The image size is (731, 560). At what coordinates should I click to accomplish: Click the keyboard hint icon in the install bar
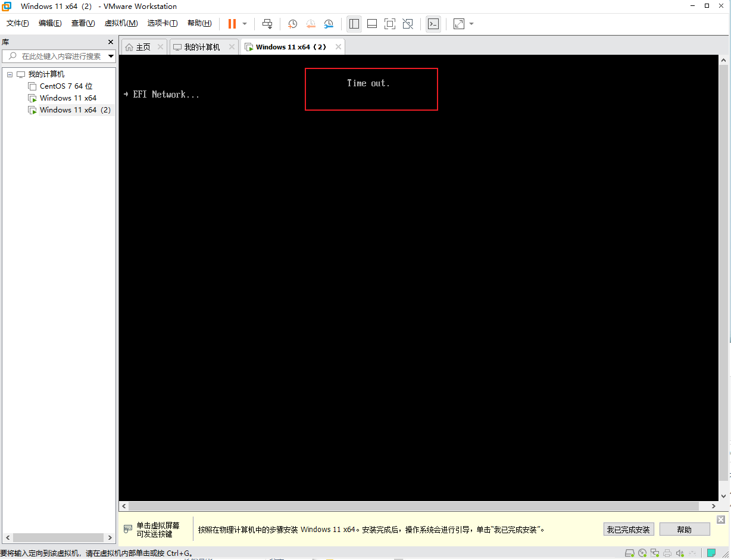(128, 529)
